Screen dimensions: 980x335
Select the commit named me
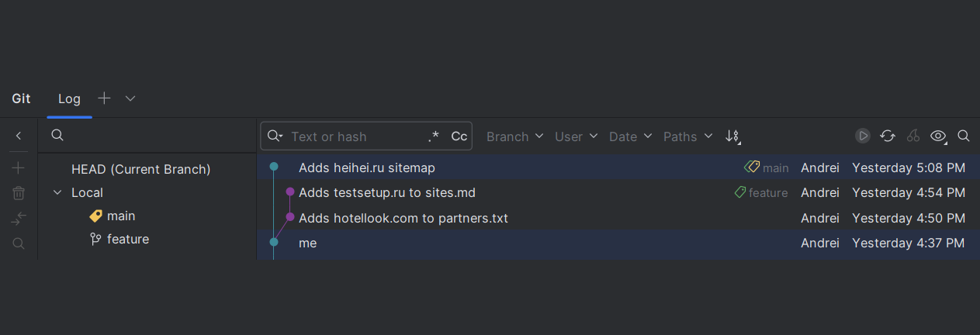point(307,243)
